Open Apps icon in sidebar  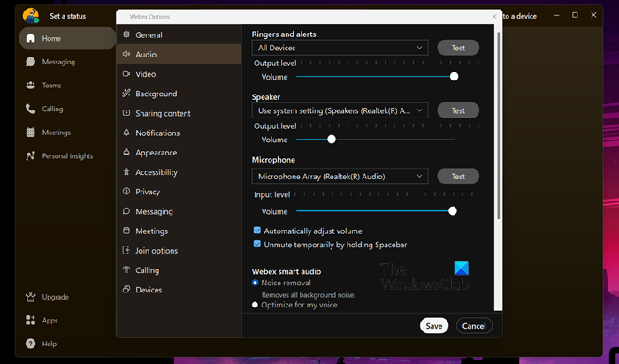tap(30, 320)
